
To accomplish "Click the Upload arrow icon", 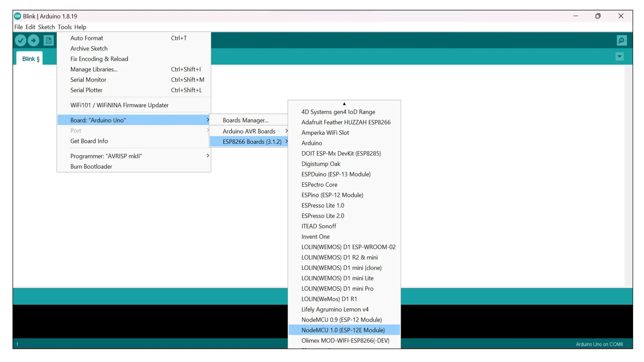I will pos(34,40).
